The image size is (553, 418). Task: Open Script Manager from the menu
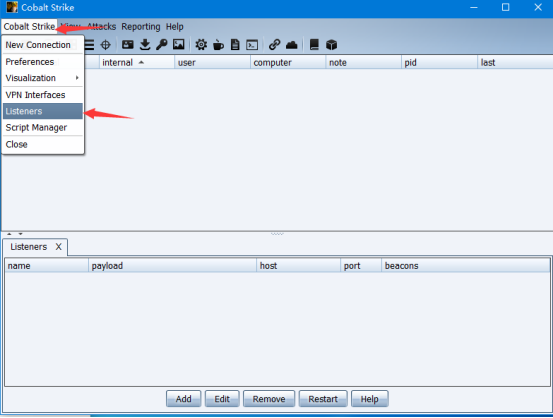[x=43, y=127]
